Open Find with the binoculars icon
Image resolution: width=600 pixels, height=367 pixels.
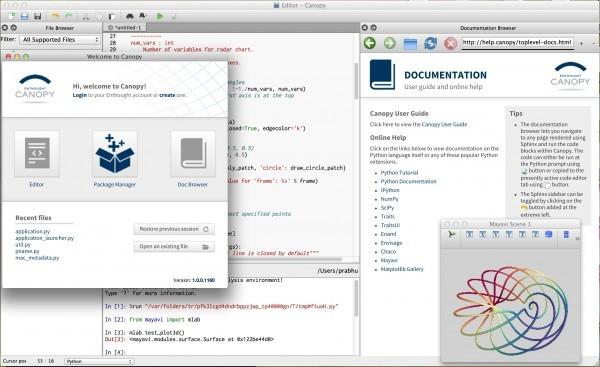(x=130, y=16)
